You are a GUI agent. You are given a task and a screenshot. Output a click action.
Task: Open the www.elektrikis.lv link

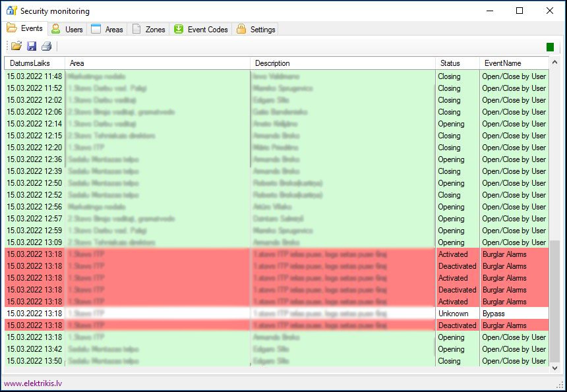click(32, 383)
